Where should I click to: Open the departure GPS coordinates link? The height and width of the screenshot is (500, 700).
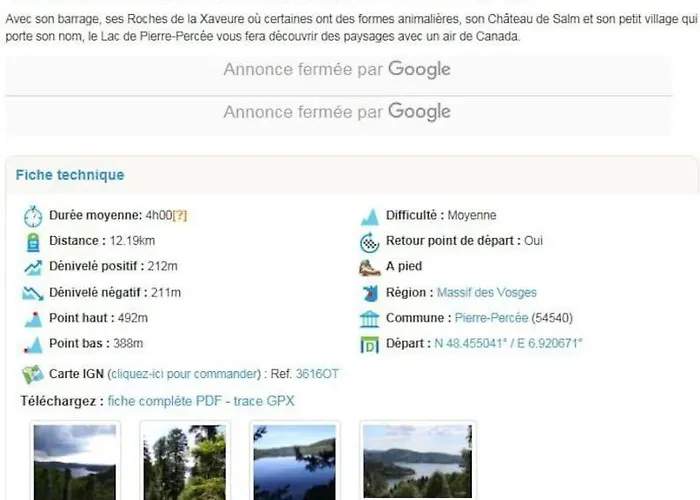[x=508, y=343]
